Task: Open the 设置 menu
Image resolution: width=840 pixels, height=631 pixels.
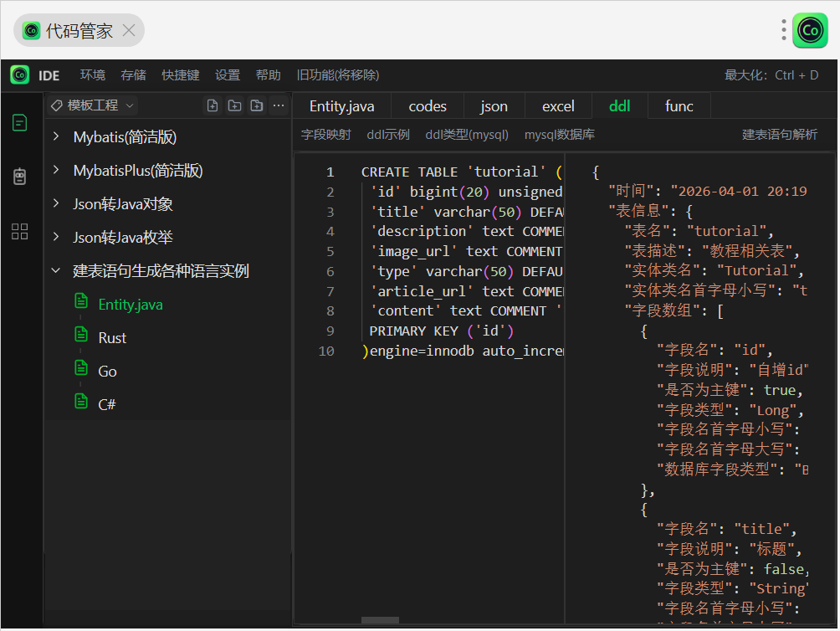Action: click(228, 75)
